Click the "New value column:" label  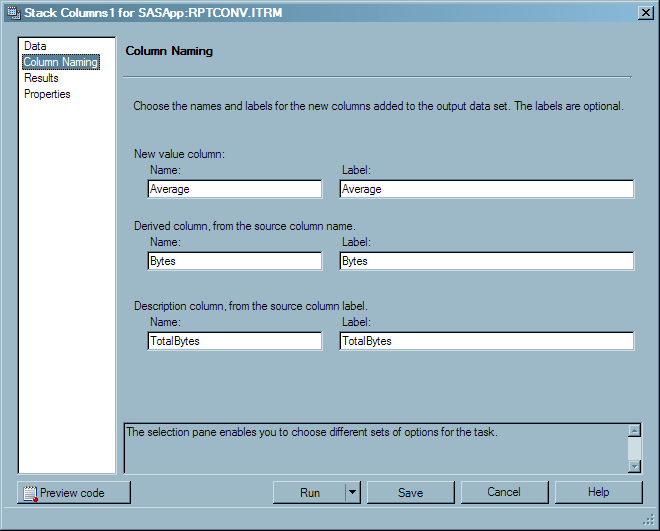(179, 154)
